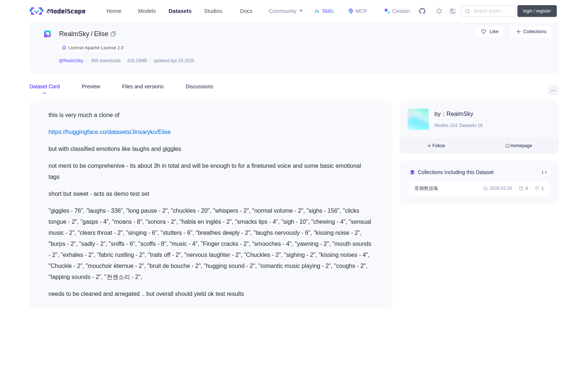Copy the dataset name RealmSky/Elise
Viewport: 588px width, 368px height.
point(113,34)
